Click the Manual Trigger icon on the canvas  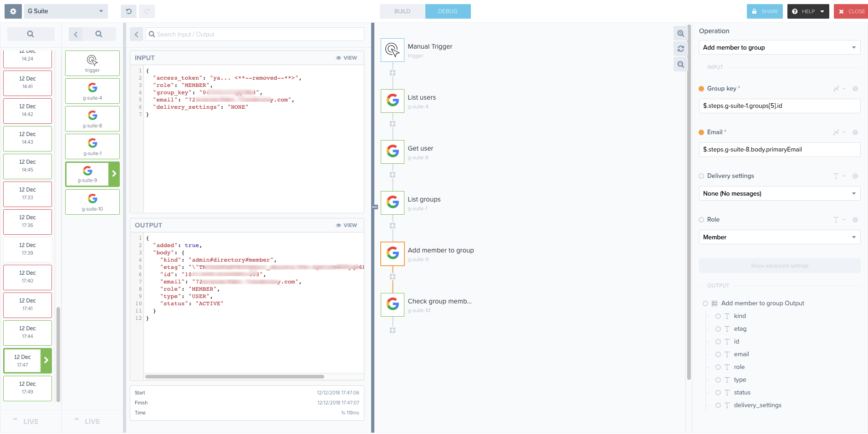tap(392, 50)
